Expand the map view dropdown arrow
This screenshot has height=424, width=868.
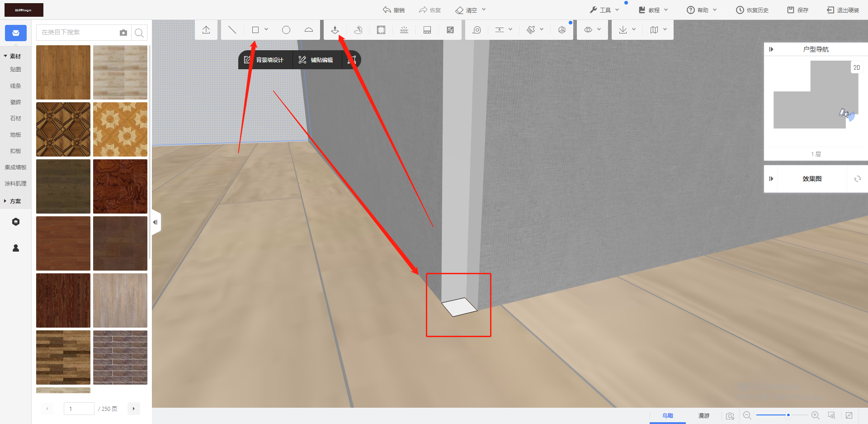[665, 29]
